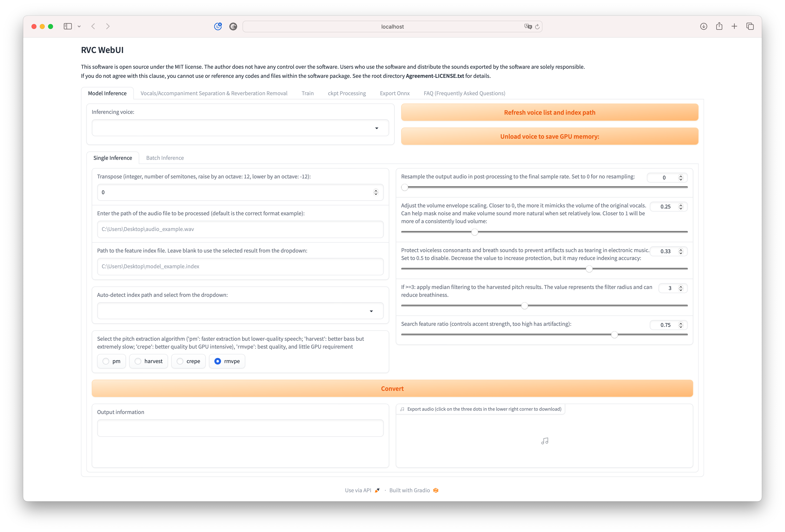Expand the auto-detect index path dropdown
This screenshot has height=532, width=785.
(240, 311)
